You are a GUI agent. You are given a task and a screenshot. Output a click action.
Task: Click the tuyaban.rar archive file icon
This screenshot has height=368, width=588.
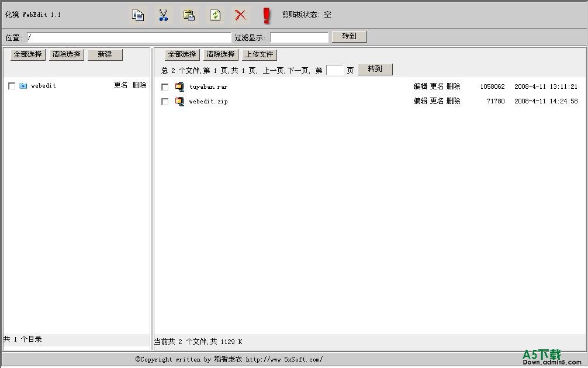pos(179,86)
